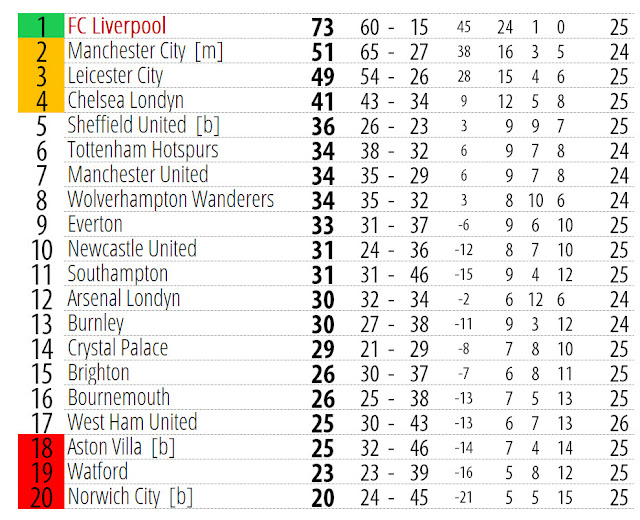This screenshot has width=640, height=520.
Task: Click the Aston Villa [b] team name
Action: click(x=121, y=448)
